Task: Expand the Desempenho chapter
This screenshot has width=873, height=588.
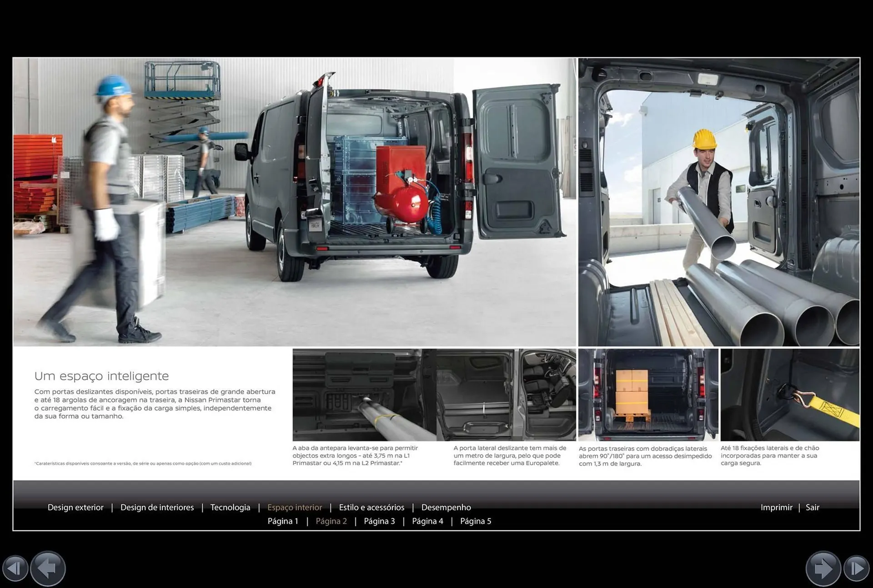Action: coord(446,507)
